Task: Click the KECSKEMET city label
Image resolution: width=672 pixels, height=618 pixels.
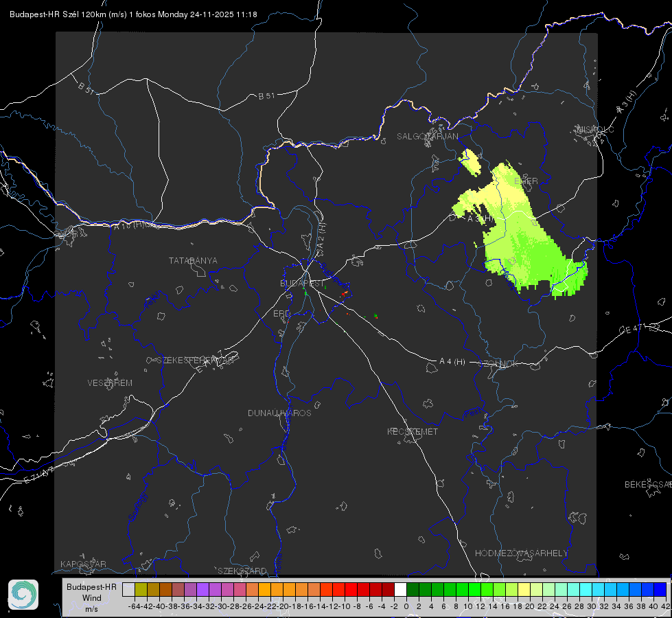Action: pos(413,432)
